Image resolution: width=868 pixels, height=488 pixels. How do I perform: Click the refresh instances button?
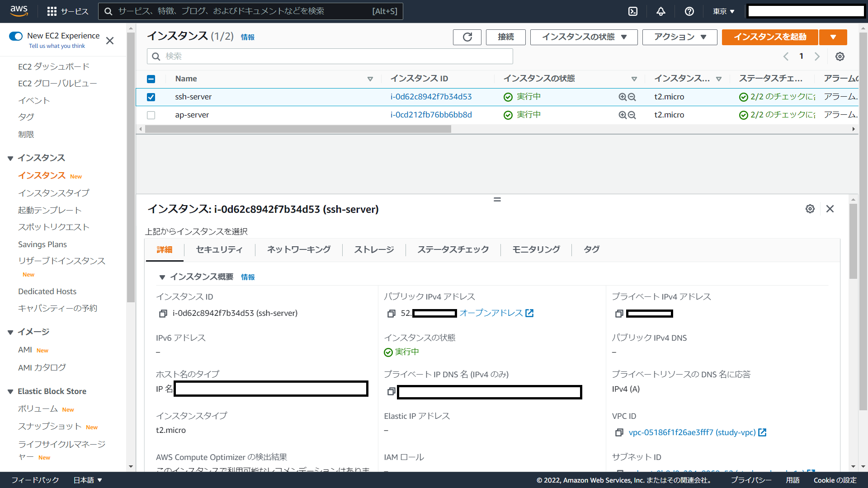(467, 37)
